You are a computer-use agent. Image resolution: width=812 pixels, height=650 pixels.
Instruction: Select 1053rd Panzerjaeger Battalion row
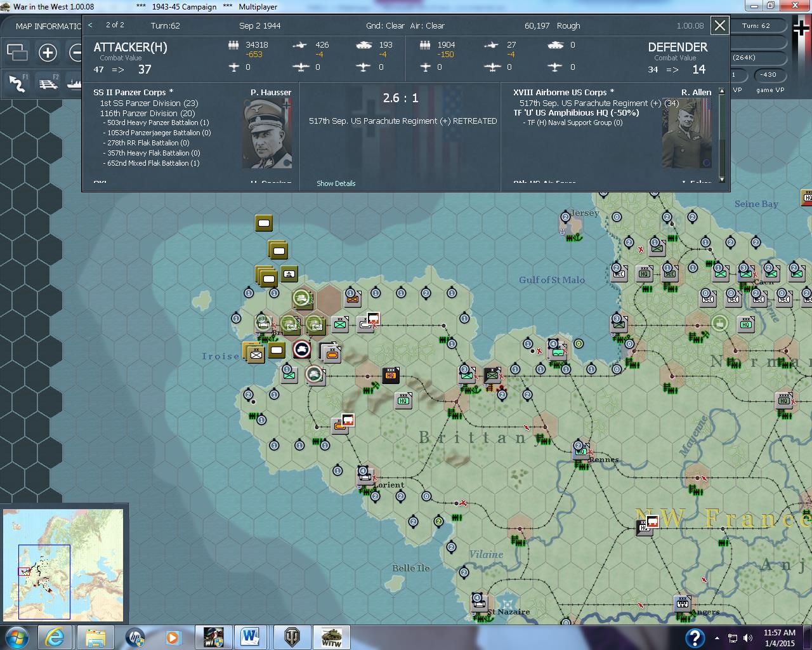157,133
